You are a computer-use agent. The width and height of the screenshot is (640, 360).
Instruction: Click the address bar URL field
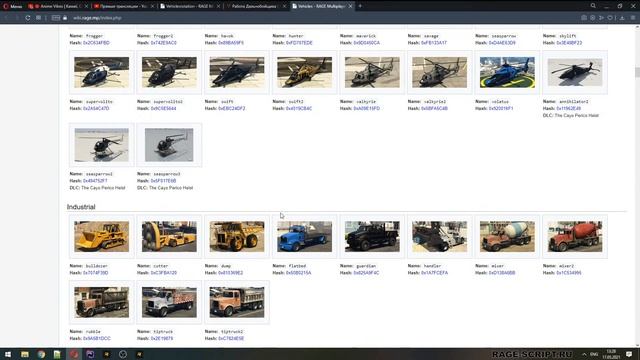318,18
